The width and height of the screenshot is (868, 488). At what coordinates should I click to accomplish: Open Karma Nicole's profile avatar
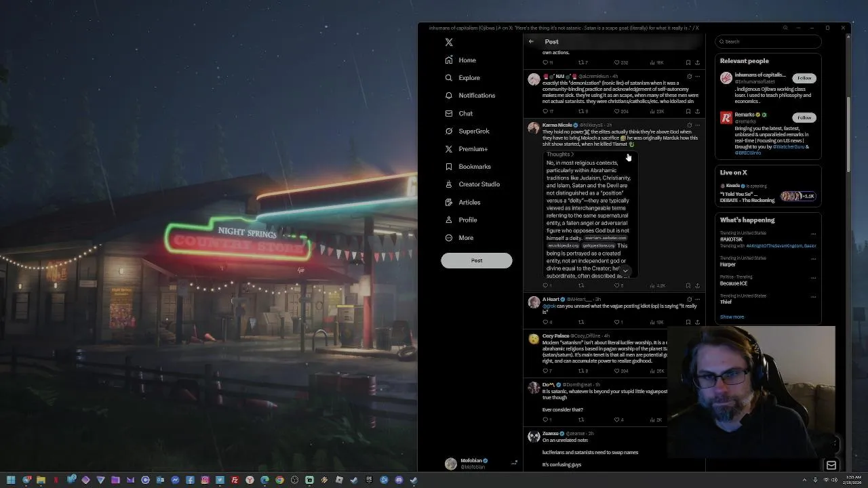click(x=534, y=128)
